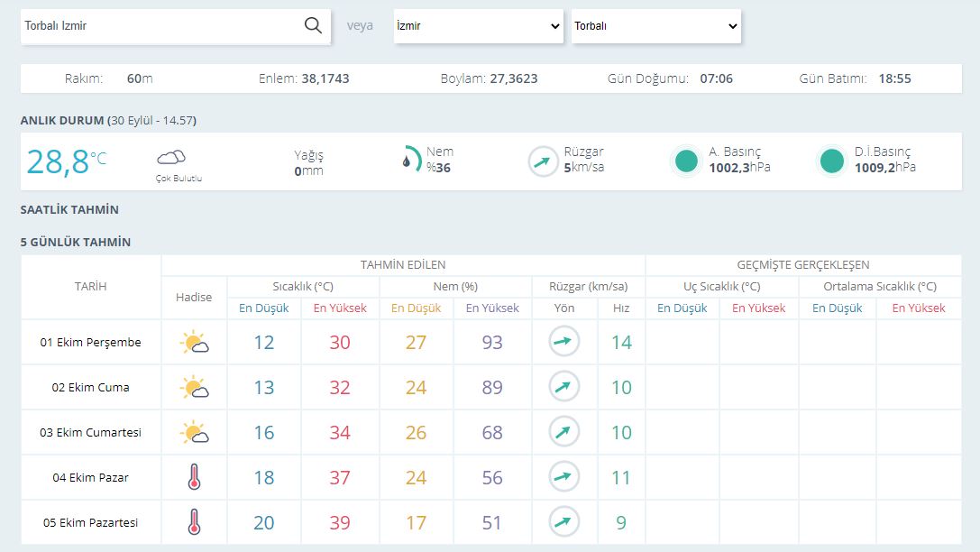This screenshot has height=552, width=980.
Task: Click the Rüzgar 5km/sa reading
Action: tap(583, 160)
